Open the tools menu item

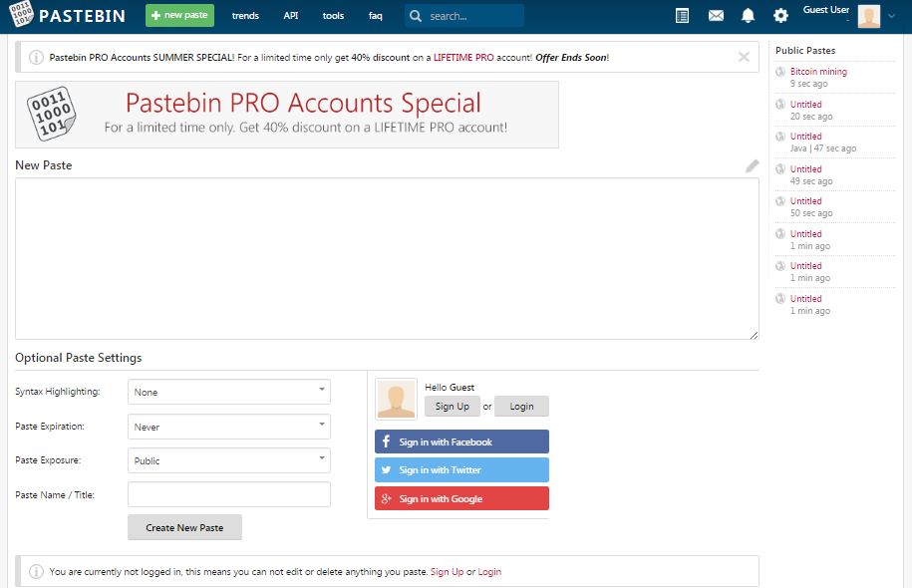click(x=333, y=16)
